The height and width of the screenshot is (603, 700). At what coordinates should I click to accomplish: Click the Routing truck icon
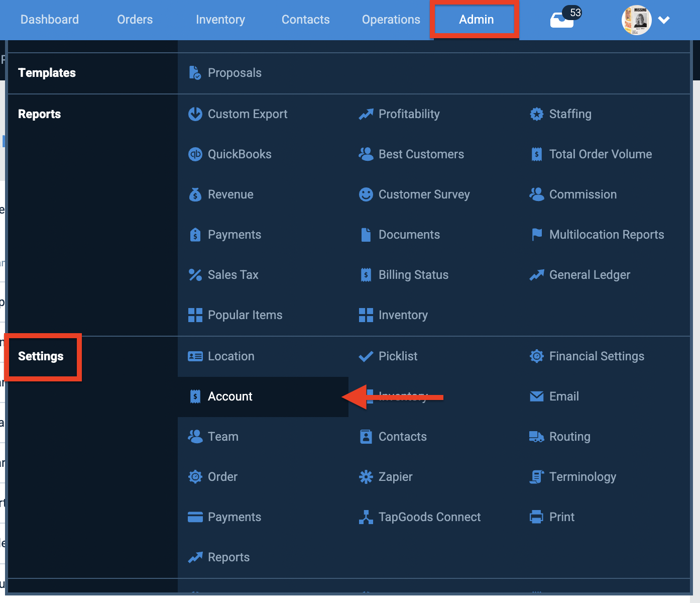536,437
